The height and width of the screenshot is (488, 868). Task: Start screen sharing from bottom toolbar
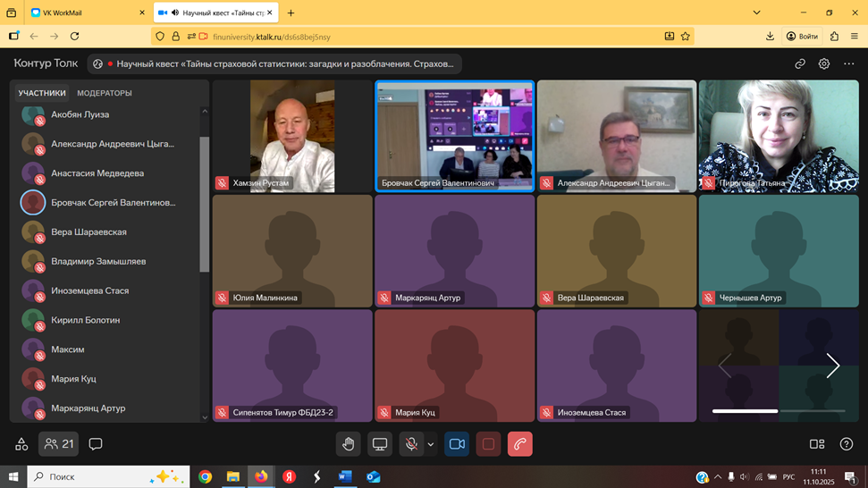(380, 444)
